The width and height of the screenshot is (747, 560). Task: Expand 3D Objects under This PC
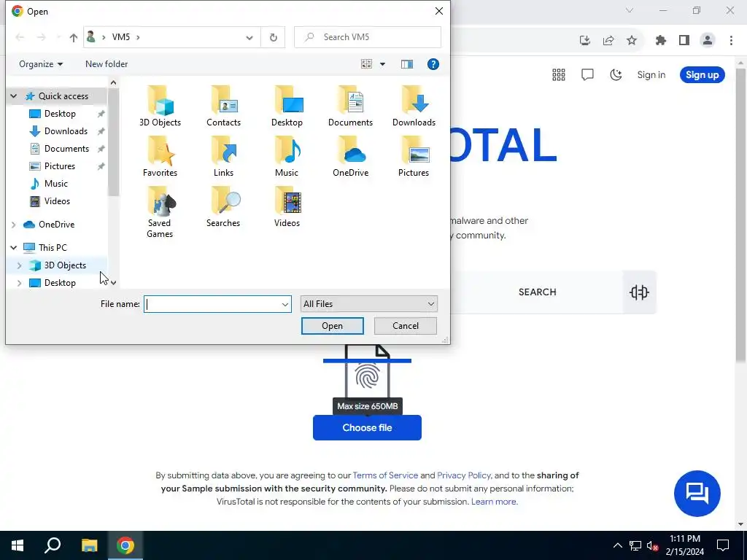click(x=20, y=265)
